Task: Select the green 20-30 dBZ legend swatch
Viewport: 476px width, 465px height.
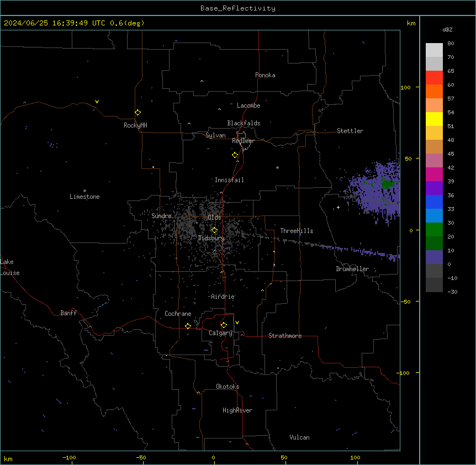Action: pyautogui.click(x=434, y=230)
